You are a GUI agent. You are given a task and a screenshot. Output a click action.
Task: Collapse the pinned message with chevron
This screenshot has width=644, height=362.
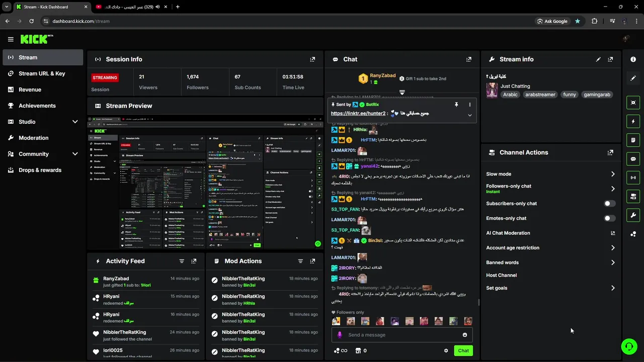(x=470, y=115)
